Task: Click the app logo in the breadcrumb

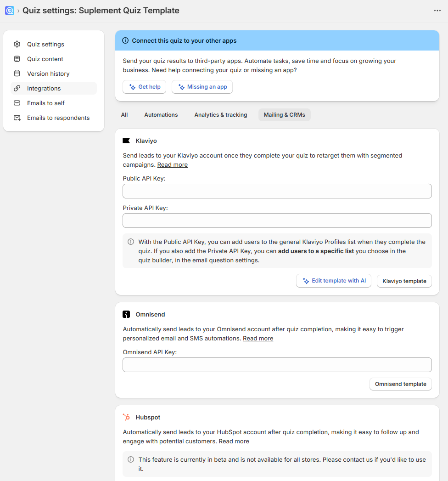Action: tap(10, 10)
